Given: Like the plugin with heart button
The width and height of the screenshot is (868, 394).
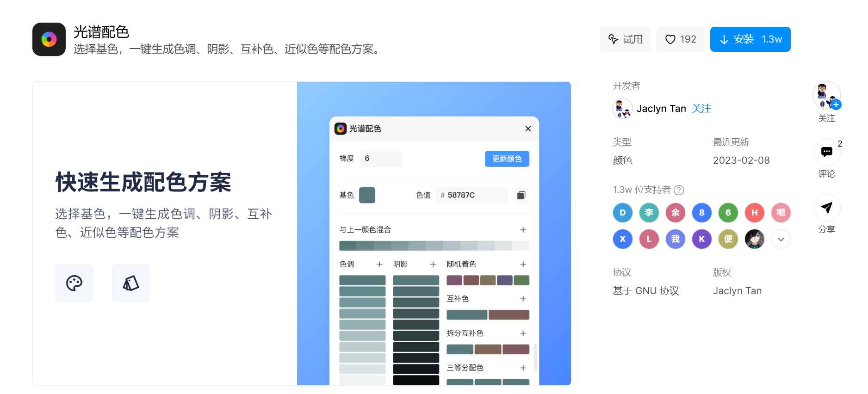Looking at the screenshot, I should 680,39.
